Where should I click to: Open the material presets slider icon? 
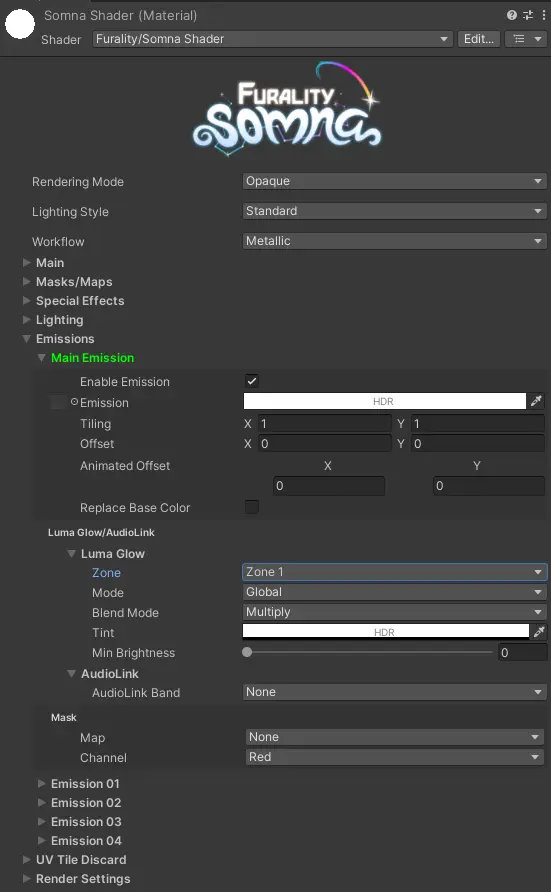tap(528, 15)
